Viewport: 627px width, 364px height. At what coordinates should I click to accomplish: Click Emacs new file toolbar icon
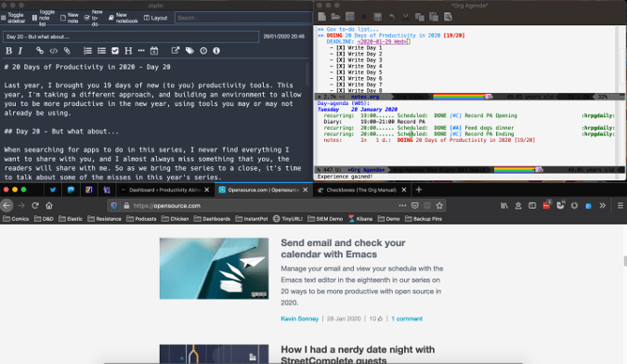pyautogui.click(x=322, y=17)
